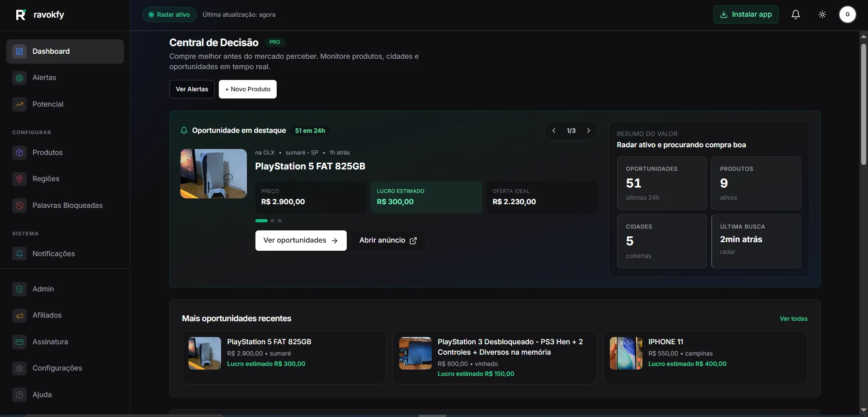Click the 51 em 24h badge

pyautogui.click(x=310, y=131)
